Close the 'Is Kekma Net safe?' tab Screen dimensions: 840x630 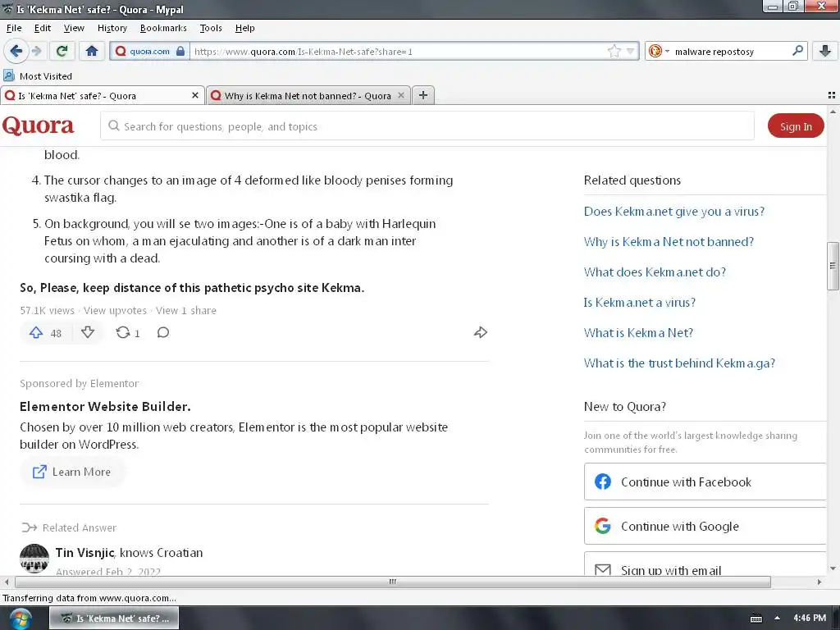click(x=195, y=95)
